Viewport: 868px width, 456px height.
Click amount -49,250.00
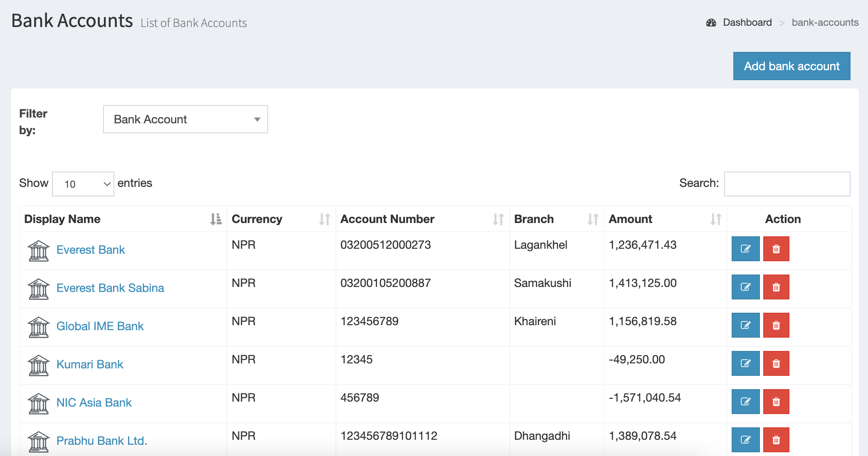pyautogui.click(x=637, y=359)
